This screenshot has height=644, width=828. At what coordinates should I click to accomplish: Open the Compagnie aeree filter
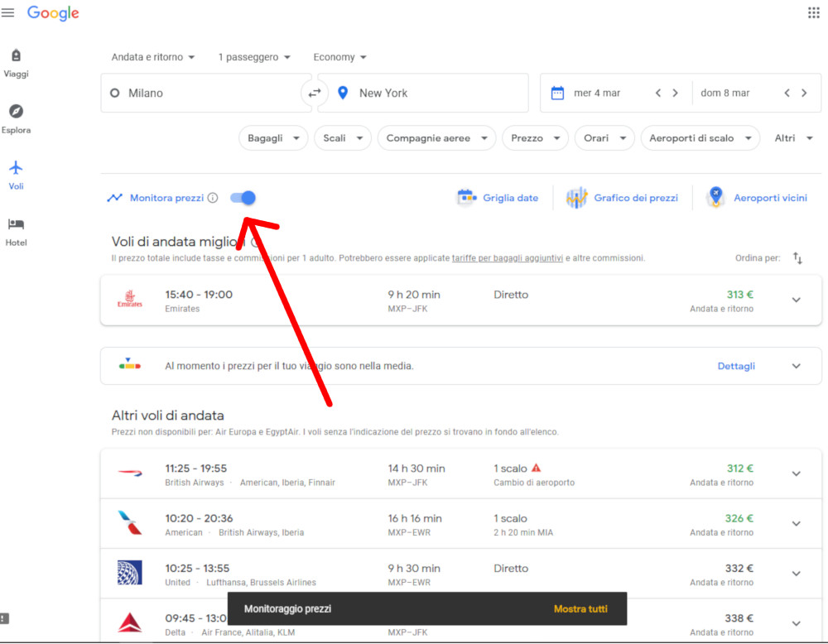[436, 138]
